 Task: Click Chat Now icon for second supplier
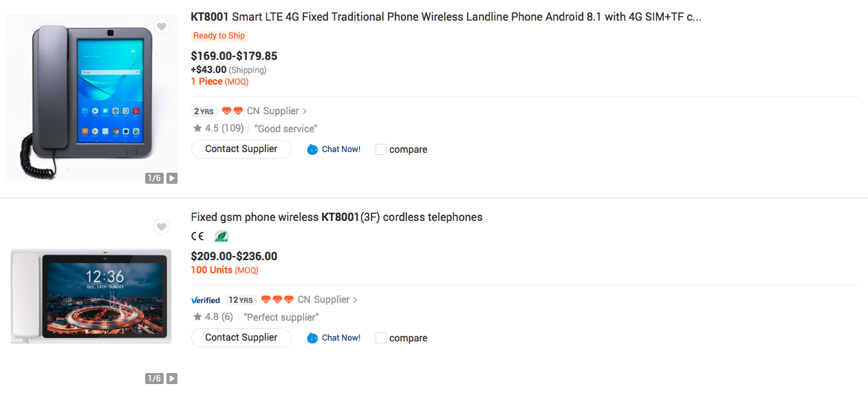click(x=312, y=338)
